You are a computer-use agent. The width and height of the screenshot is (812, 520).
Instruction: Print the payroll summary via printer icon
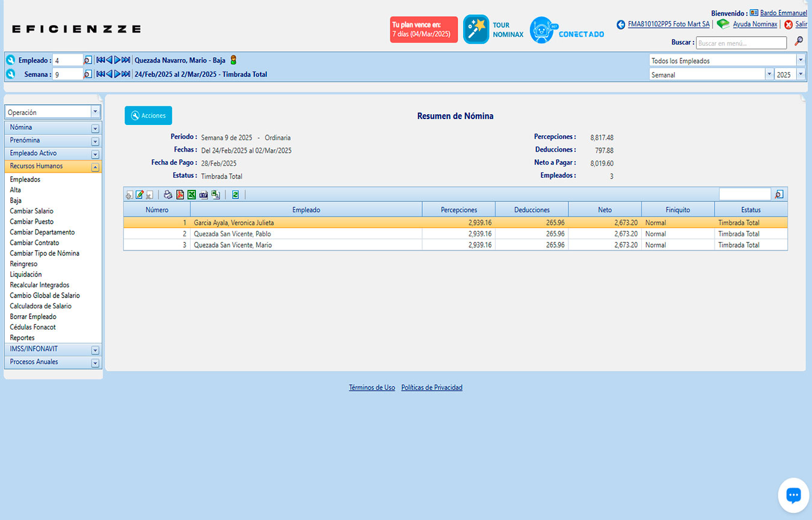click(168, 195)
